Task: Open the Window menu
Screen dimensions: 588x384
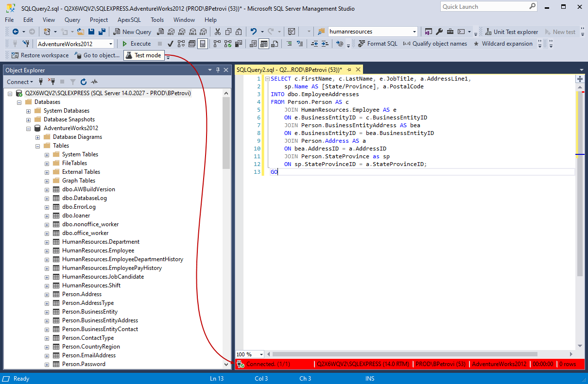Action: point(184,20)
